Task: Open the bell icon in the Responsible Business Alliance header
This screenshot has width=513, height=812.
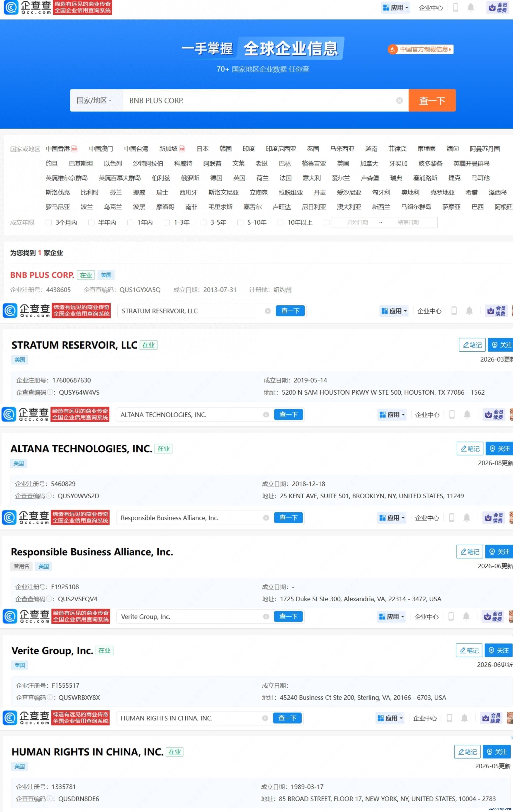Action: click(x=467, y=518)
